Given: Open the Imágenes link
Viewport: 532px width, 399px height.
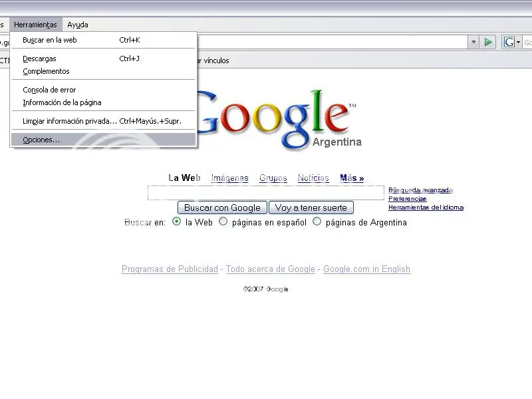Looking at the screenshot, I should point(229,178).
